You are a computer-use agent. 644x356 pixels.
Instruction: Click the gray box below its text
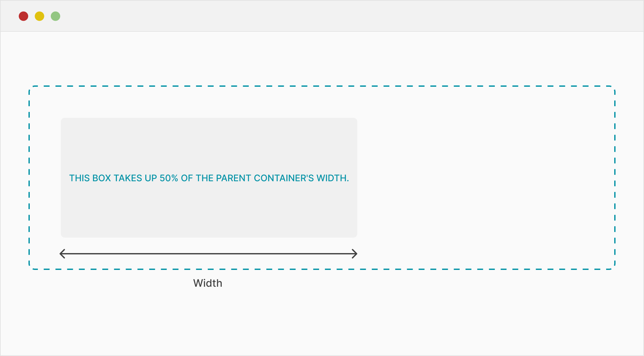pyautogui.click(x=209, y=214)
